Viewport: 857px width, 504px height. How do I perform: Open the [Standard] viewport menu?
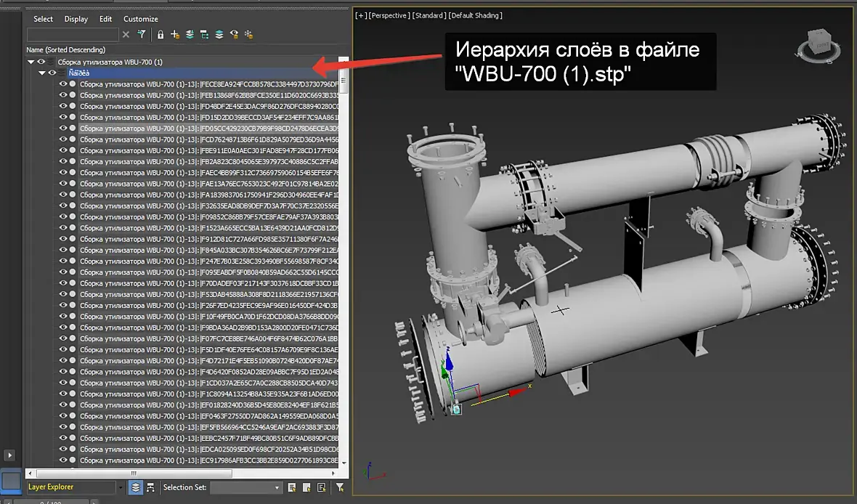[x=428, y=15]
